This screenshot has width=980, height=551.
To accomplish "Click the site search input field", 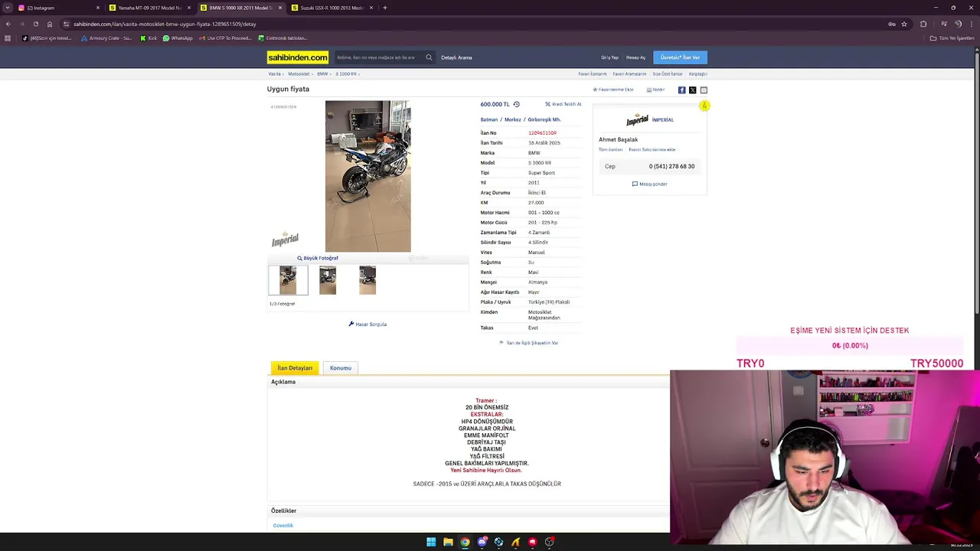I will click(379, 57).
